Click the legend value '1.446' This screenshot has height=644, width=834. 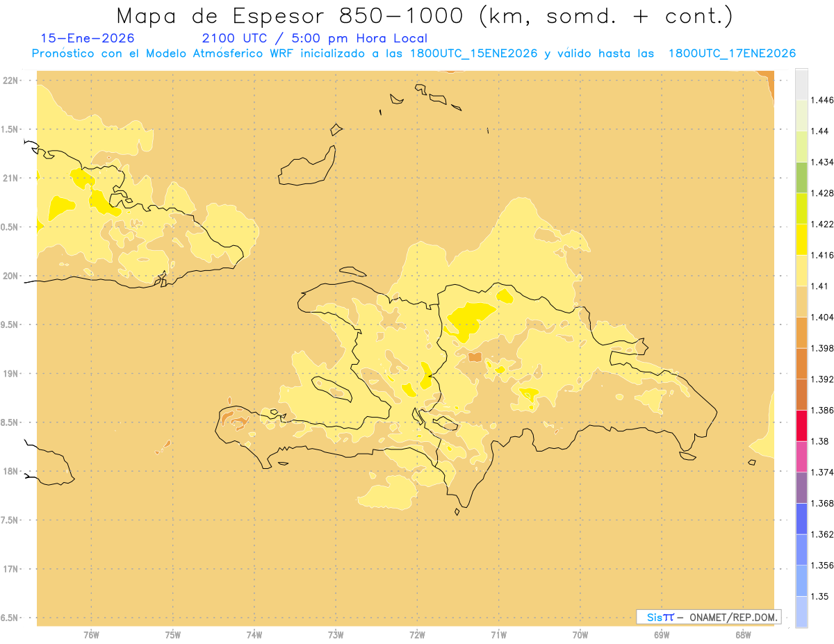tap(822, 100)
